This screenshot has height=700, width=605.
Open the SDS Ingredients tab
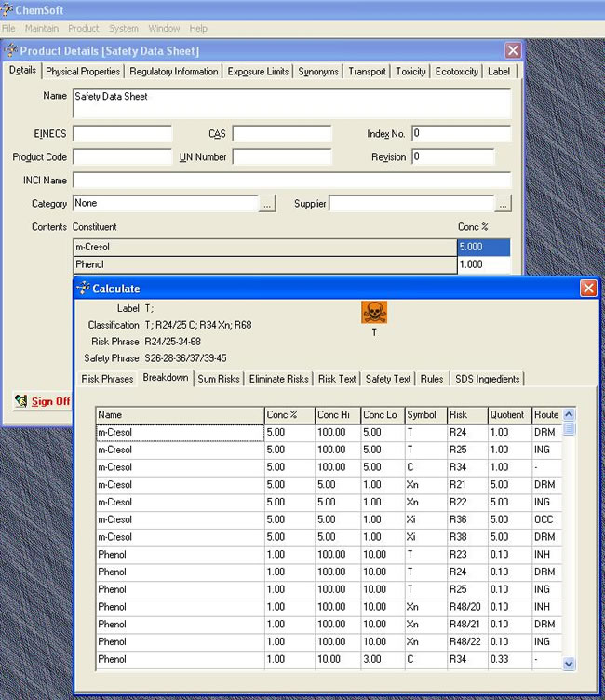point(488,379)
